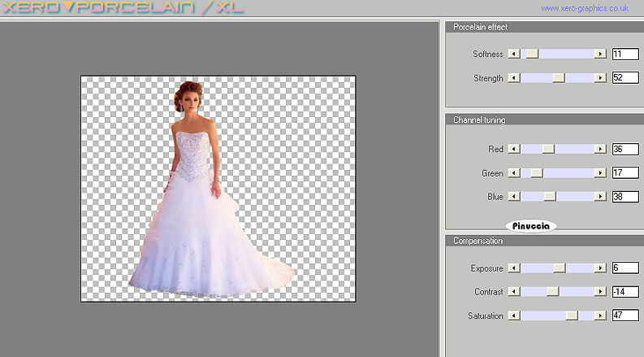The width and height of the screenshot is (644, 357).
Task: Click the Strength value field showing 52
Action: [x=625, y=78]
